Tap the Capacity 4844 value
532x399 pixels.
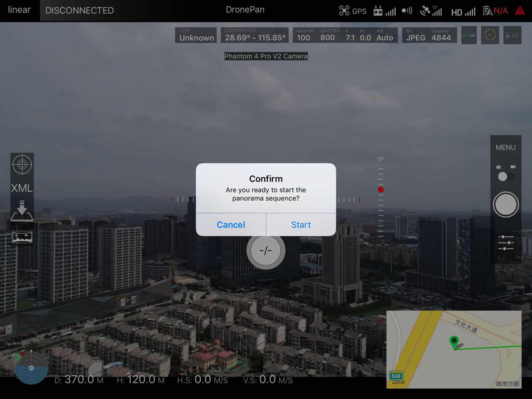click(441, 35)
